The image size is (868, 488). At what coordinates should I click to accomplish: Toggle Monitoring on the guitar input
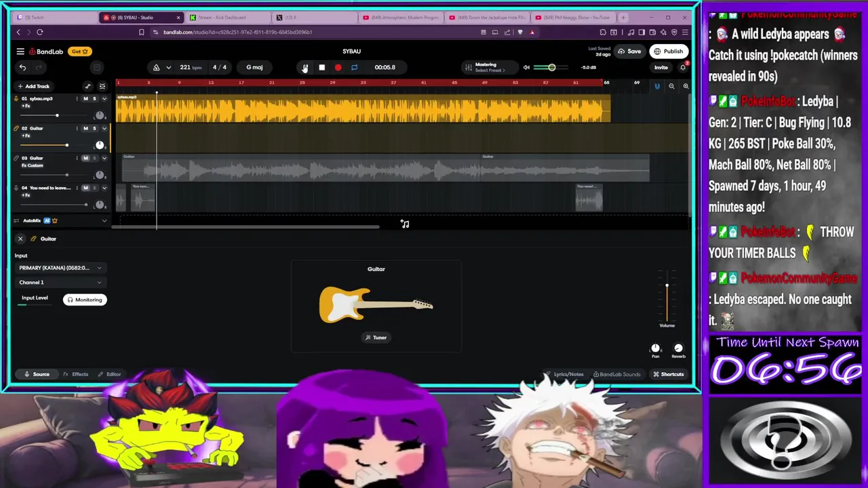85,300
